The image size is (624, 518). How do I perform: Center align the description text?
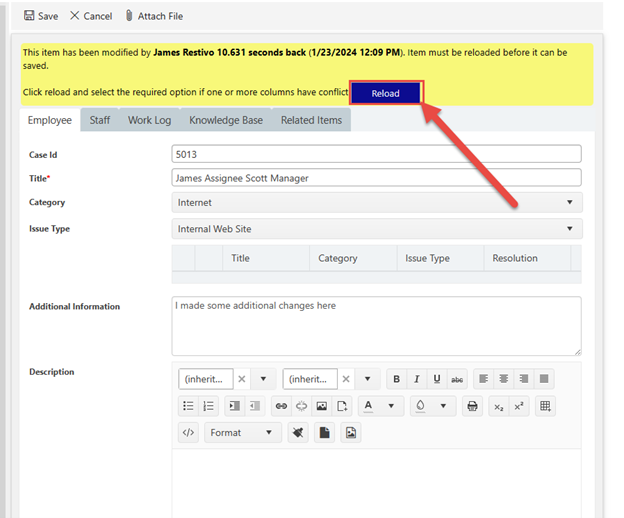pyautogui.click(x=503, y=379)
